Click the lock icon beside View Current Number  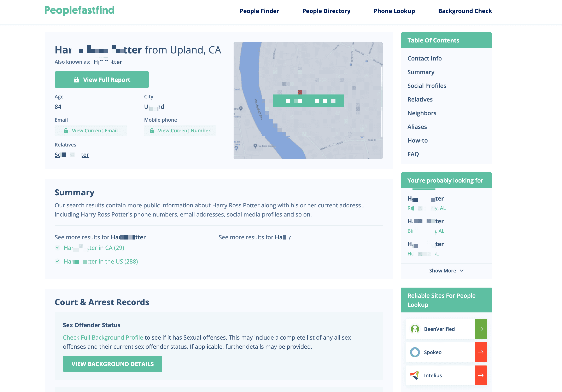(x=152, y=131)
